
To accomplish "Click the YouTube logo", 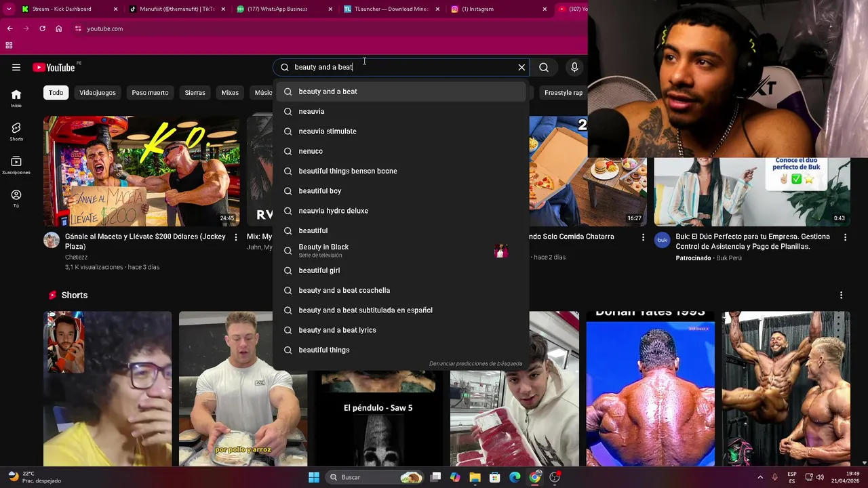I will coord(54,67).
